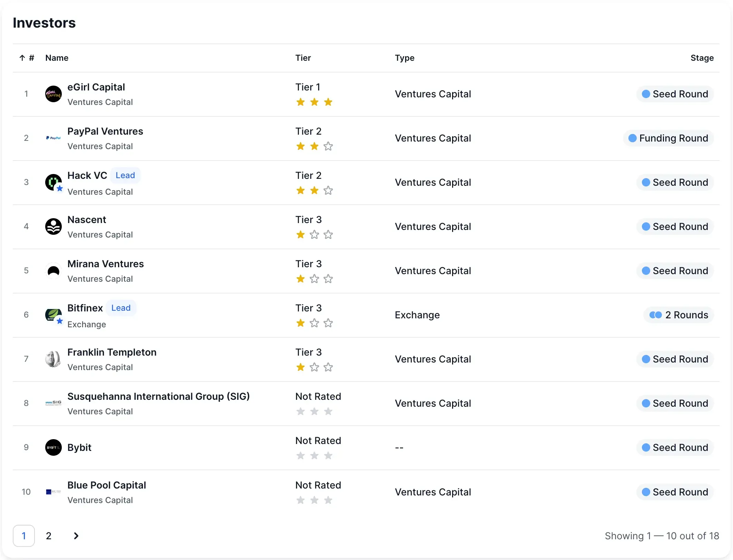The height and width of the screenshot is (560, 733).
Task: Click the Stage column header
Action: click(702, 58)
